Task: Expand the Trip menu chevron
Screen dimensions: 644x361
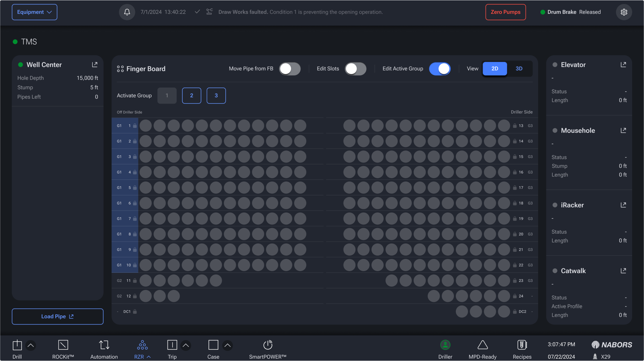Action: coord(185,345)
